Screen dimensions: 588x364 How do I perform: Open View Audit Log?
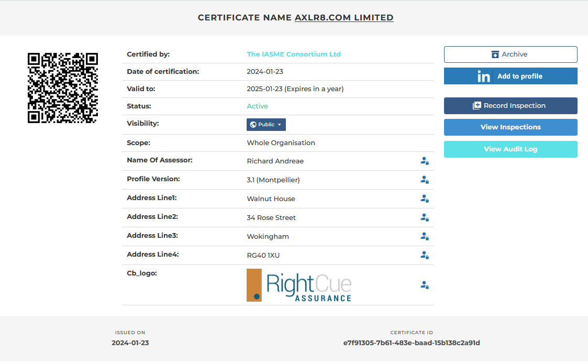pos(511,149)
